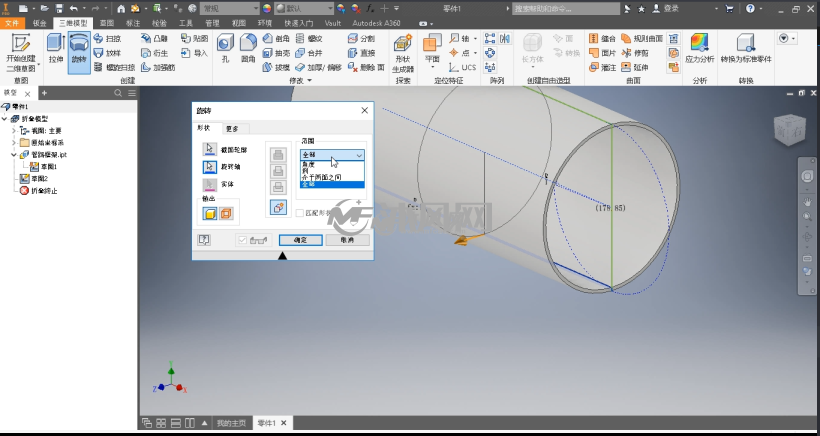Set output to solid body

[210, 213]
